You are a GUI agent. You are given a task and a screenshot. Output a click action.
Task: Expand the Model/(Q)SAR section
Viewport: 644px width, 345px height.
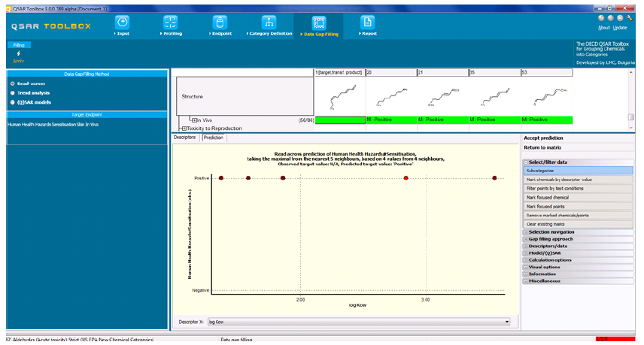pyautogui.click(x=526, y=253)
